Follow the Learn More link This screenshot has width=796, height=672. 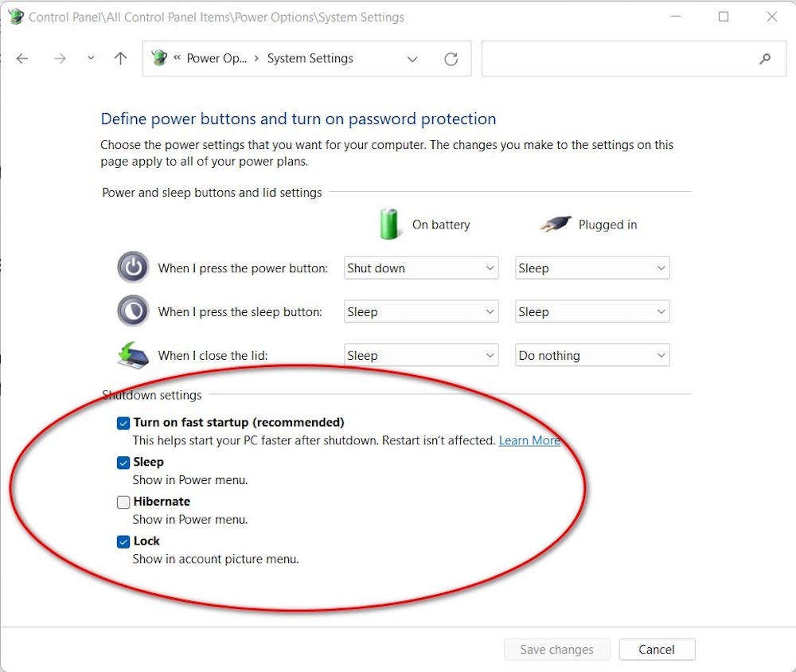coord(529,440)
